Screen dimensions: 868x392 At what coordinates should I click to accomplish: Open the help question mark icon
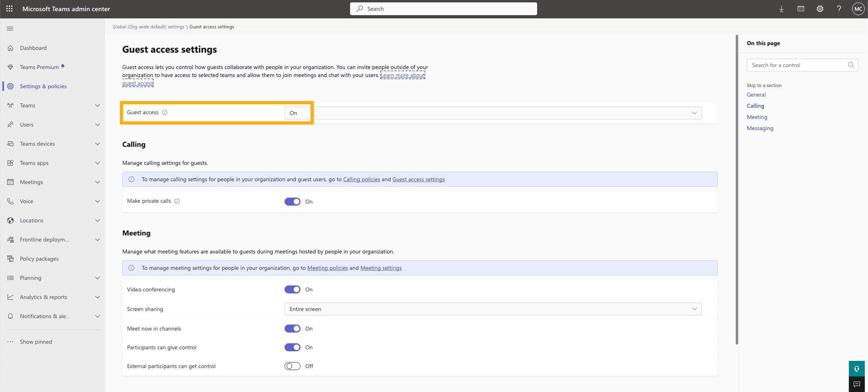[x=839, y=9]
